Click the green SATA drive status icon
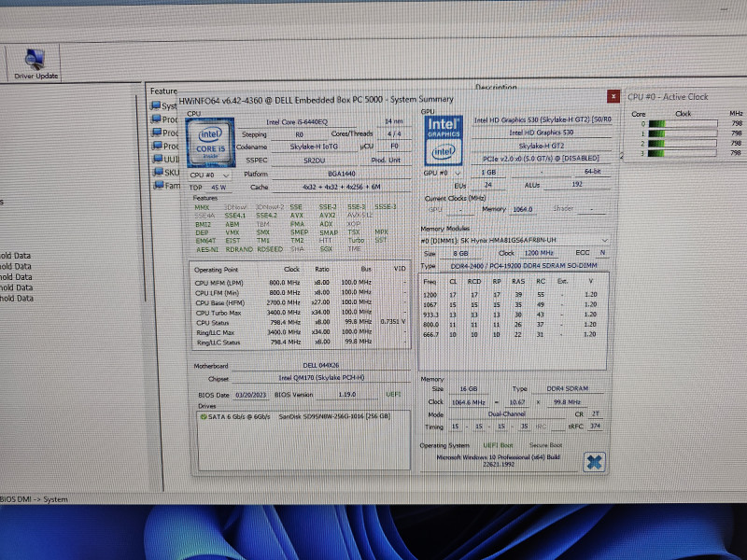The height and width of the screenshot is (560, 747). [x=204, y=416]
